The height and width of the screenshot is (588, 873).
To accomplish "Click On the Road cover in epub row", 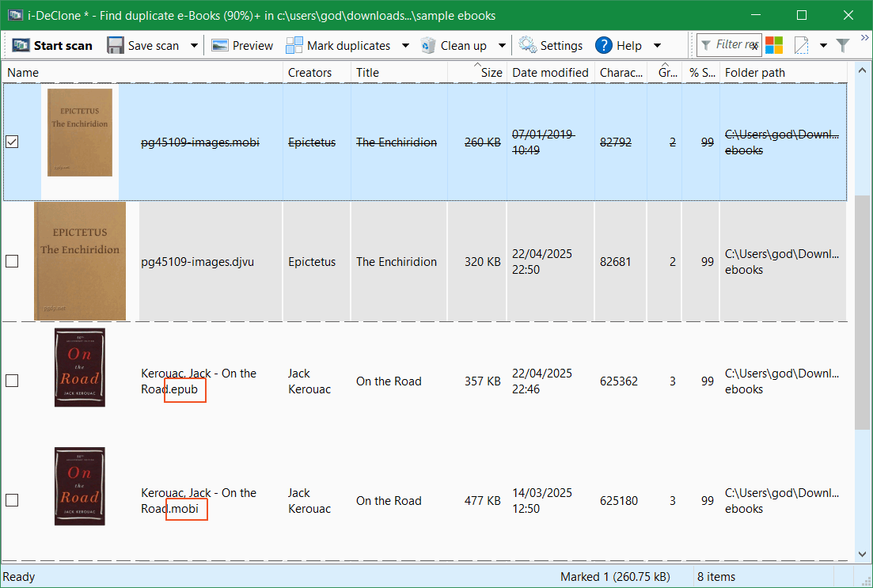I will point(80,367).
